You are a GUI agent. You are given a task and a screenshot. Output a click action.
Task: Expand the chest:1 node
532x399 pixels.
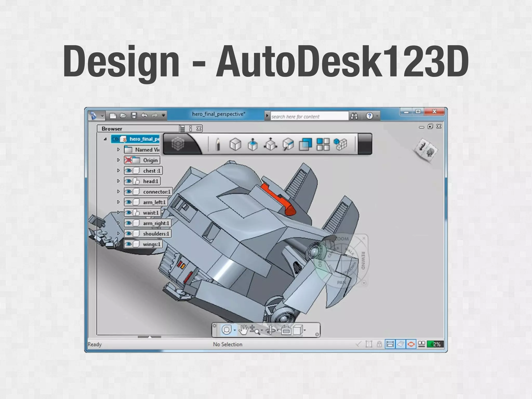[x=118, y=171]
